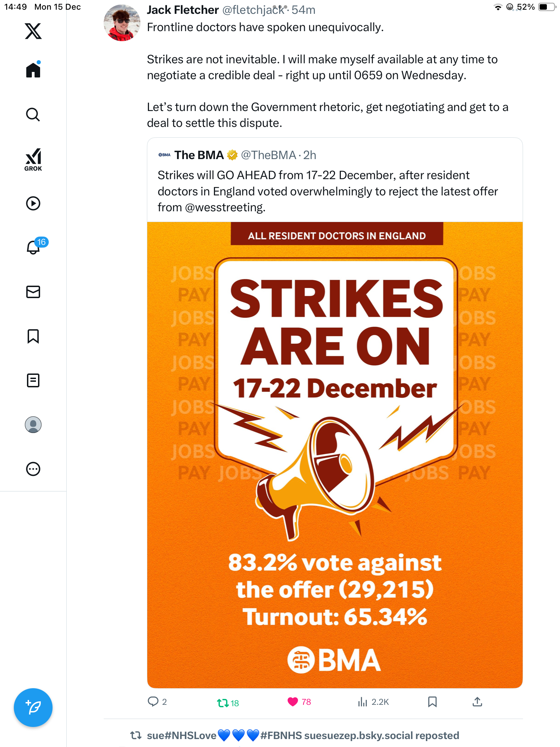The height and width of the screenshot is (747, 560).
Task: Undo repost on post with 18 reposts
Action: point(223,703)
